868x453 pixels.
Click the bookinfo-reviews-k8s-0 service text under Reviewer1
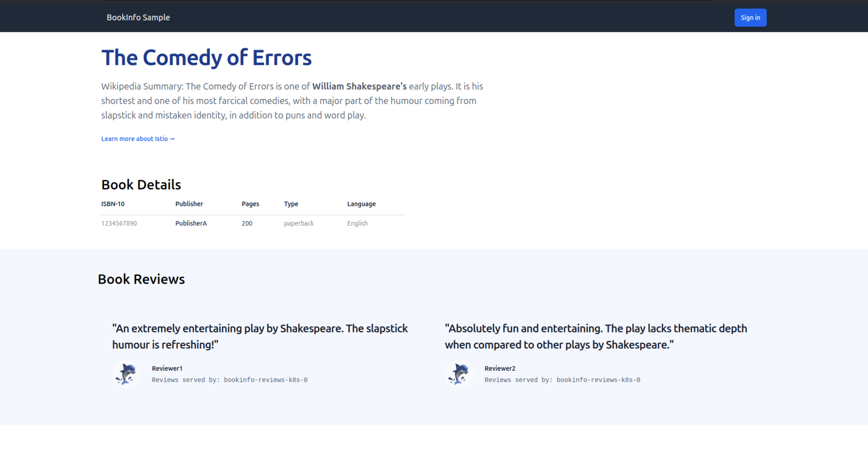pyautogui.click(x=230, y=380)
